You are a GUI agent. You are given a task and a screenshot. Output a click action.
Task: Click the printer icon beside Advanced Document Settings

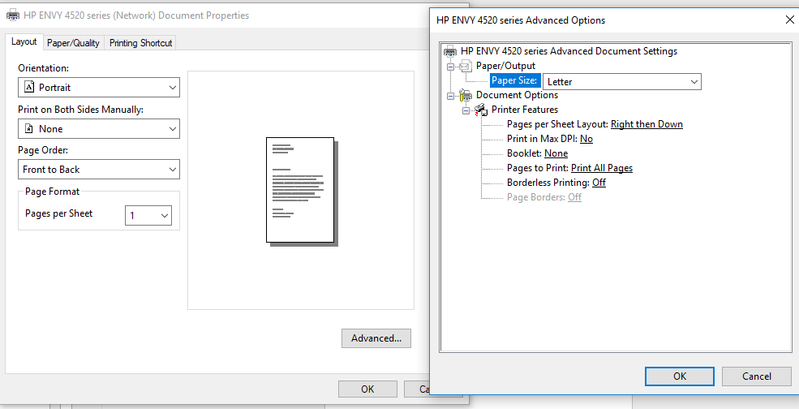pyautogui.click(x=450, y=51)
